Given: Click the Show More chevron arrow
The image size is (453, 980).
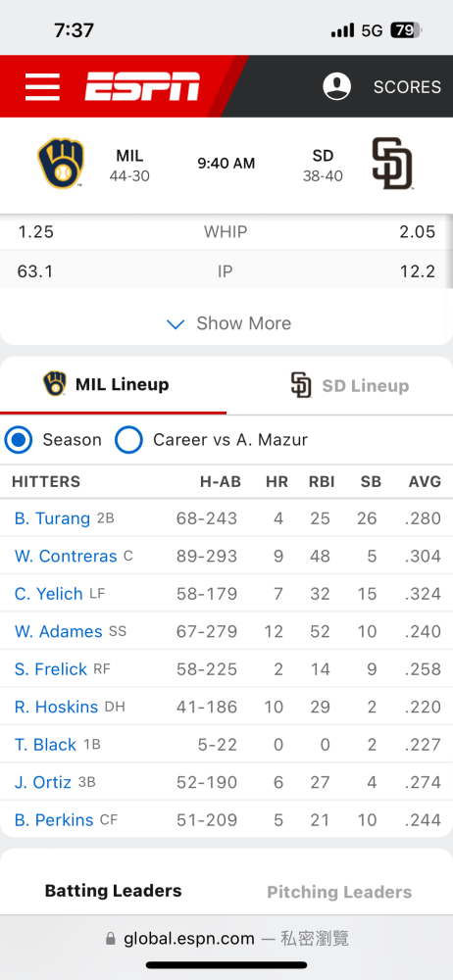Looking at the screenshot, I should tap(176, 324).
